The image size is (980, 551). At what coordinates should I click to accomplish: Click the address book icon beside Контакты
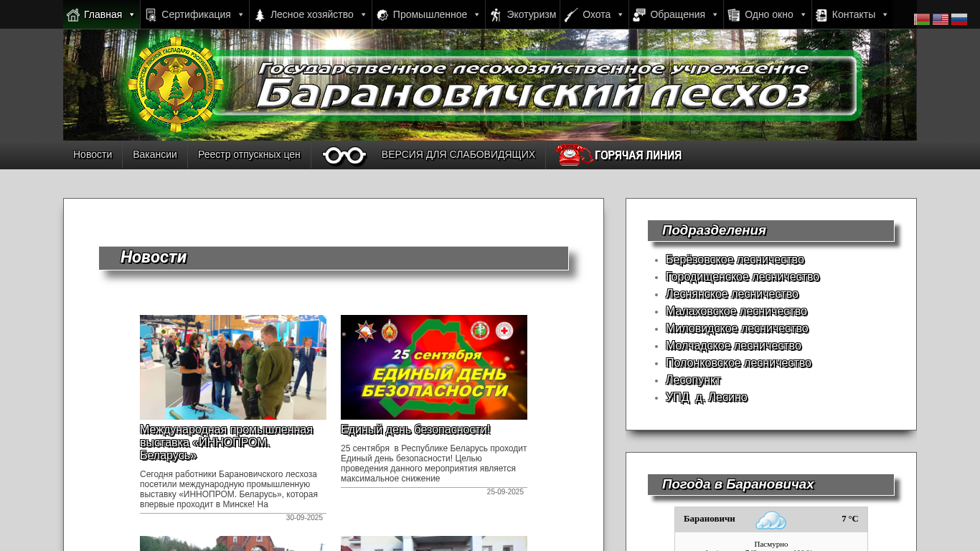point(821,14)
